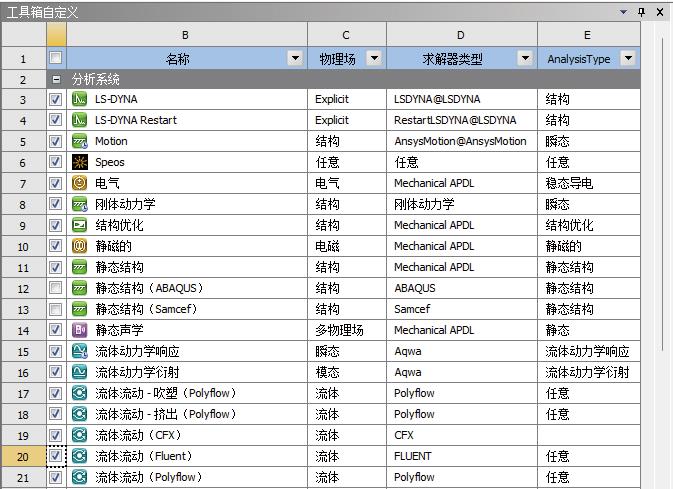
Task: Click the Speos system icon
Action: coord(79,162)
